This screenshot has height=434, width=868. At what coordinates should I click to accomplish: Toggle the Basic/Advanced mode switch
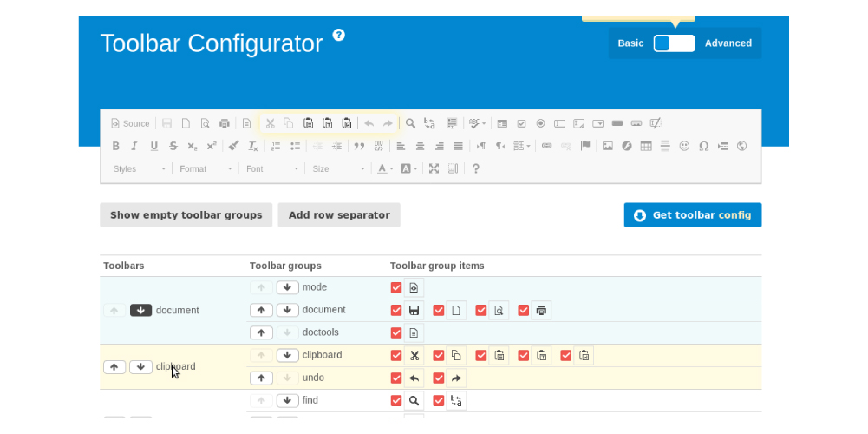point(675,43)
